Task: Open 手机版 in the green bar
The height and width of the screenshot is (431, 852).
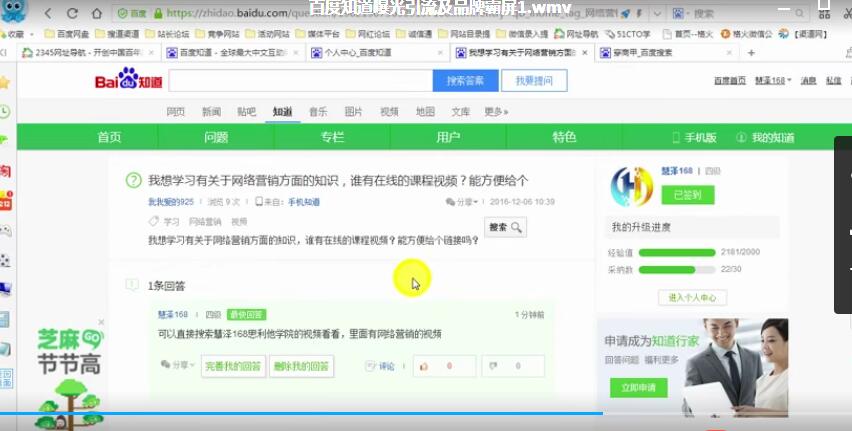Action: 694,138
